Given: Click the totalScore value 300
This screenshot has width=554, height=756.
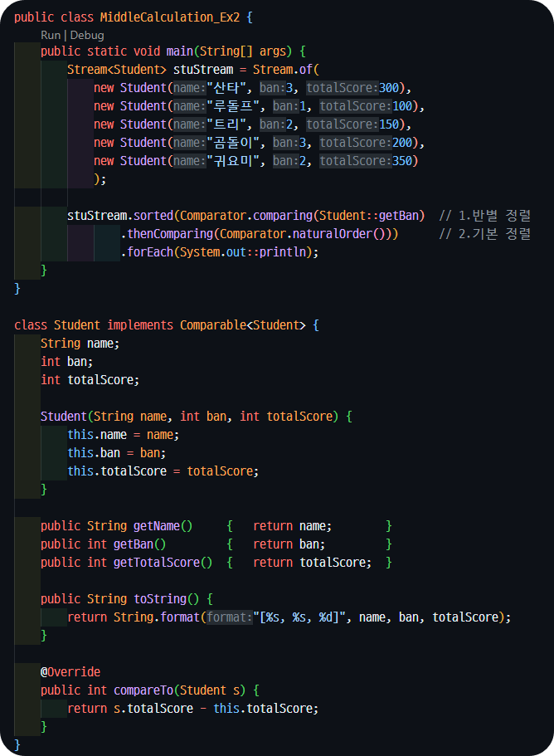Looking at the screenshot, I should click(389, 88).
